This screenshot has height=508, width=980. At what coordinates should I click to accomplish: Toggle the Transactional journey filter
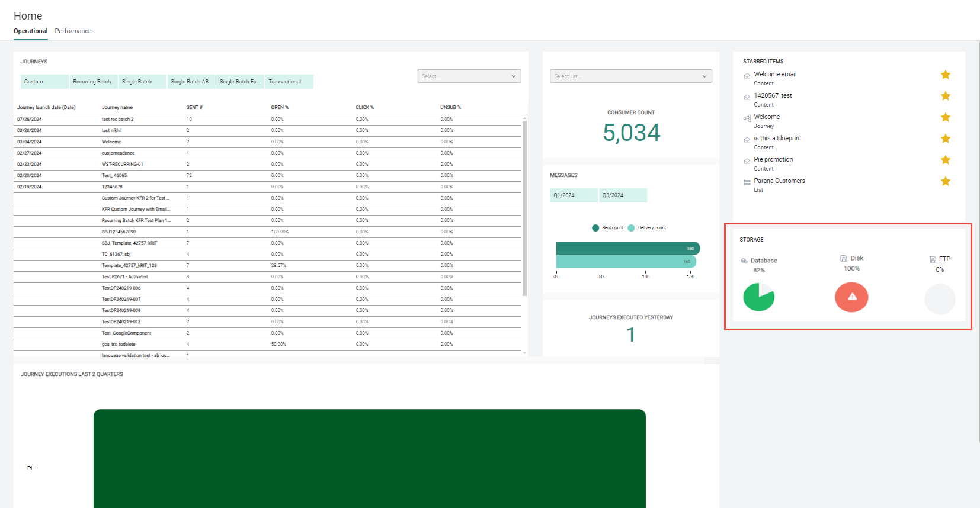pyautogui.click(x=289, y=82)
